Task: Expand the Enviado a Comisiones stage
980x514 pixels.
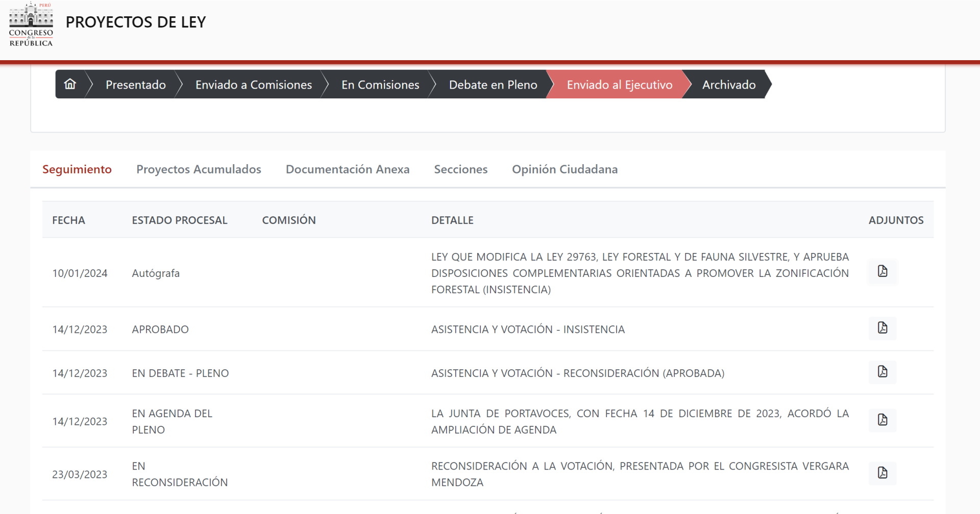Action: [254, 84]
